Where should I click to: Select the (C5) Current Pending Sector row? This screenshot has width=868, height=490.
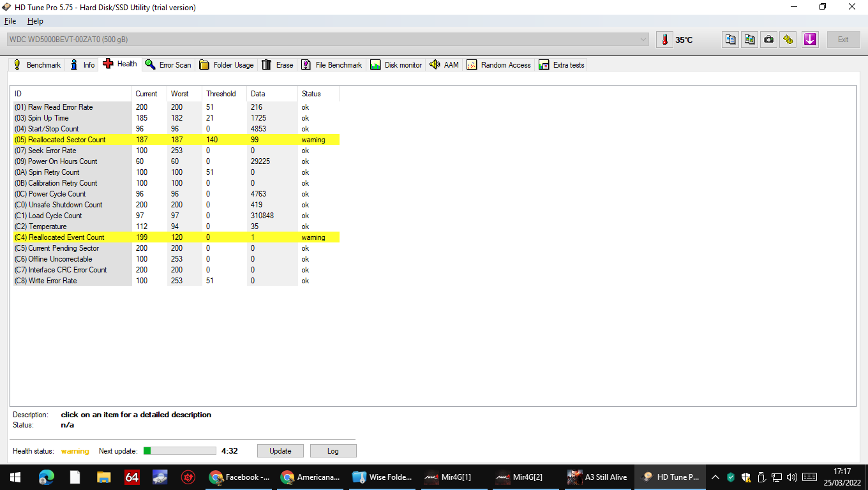[x=176, y=248]
